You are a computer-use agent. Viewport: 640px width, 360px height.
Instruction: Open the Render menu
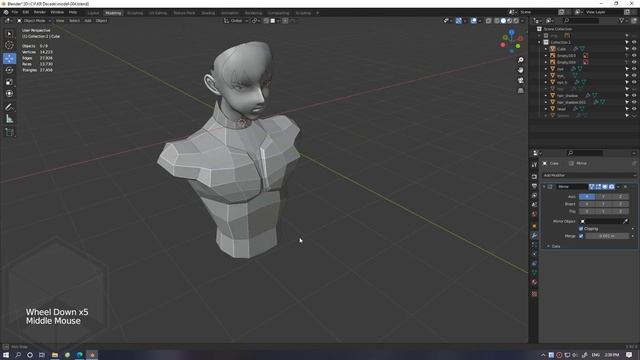tap(40, 12)
